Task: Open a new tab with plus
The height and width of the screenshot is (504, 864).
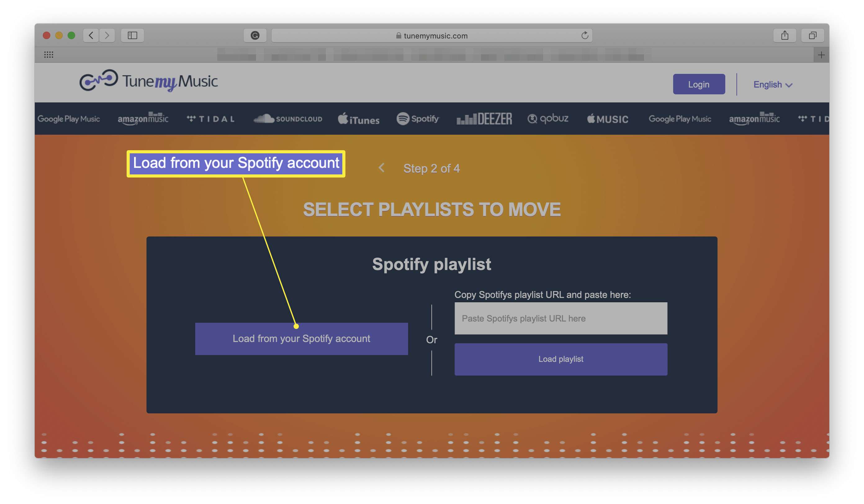Action: pyautogui.click(x=821, y=55)
